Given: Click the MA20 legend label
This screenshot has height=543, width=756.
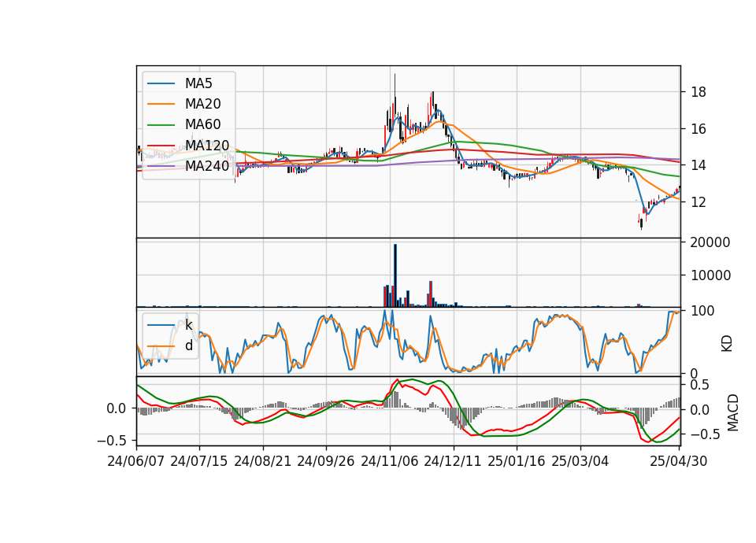Looking at the screenshot, I should (x=202, y=104).
